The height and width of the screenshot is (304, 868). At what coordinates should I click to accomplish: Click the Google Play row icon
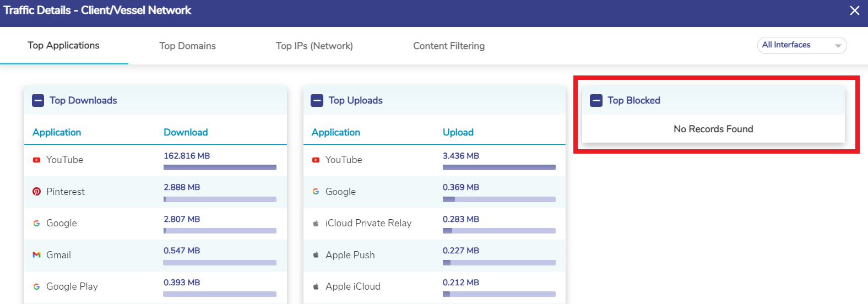pyautogui.click(x=36, y=287)
